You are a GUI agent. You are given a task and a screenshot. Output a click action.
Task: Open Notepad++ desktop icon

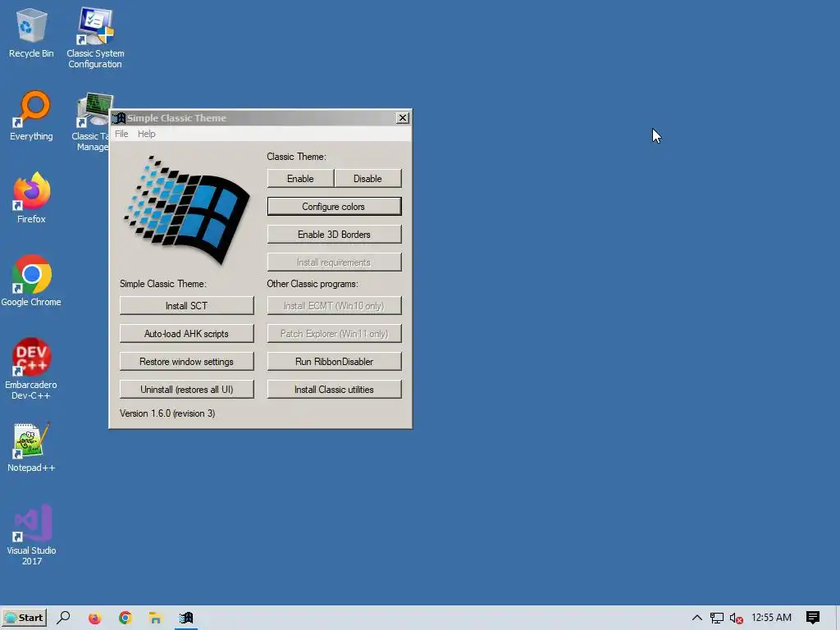[31, 448]
